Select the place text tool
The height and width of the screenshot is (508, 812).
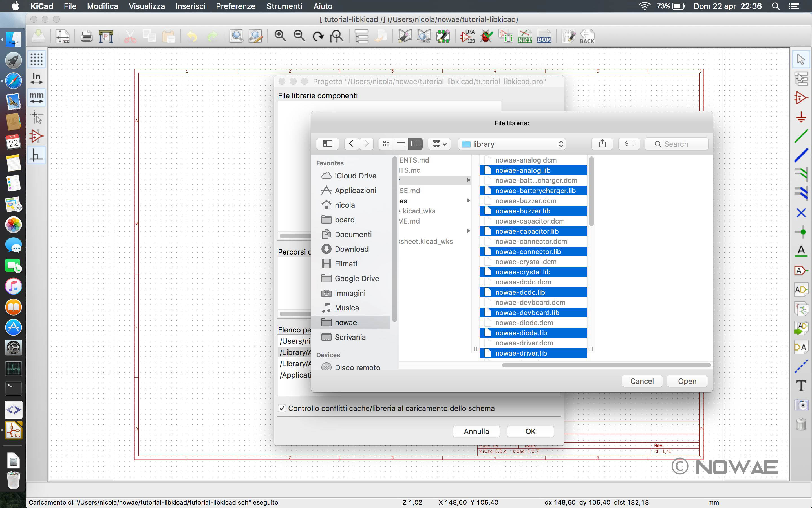click(801, 385)
